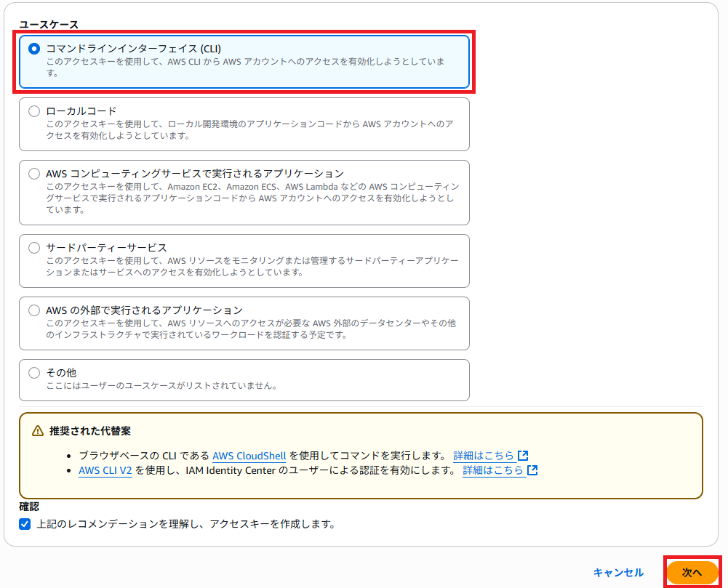This screenshot has height=588, width=728.
Task: Open 詳細はこちら link beside the CloudShell line
Action: [484, 456]
